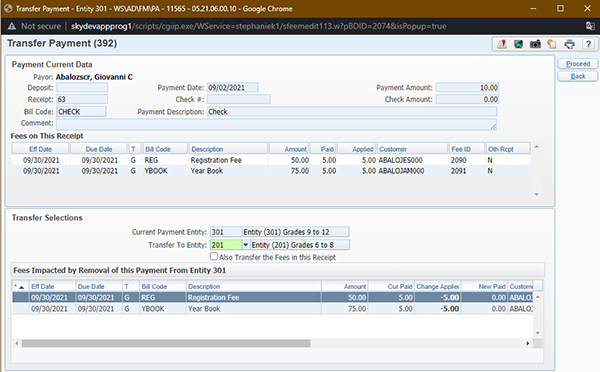Click the printer icon
600x372 pixels.
coord(569,44)
